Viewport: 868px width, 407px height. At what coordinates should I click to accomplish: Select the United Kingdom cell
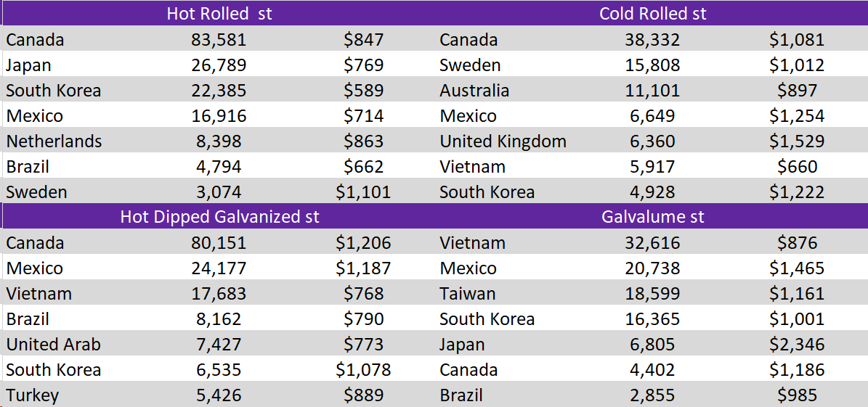tap(503, 141)
